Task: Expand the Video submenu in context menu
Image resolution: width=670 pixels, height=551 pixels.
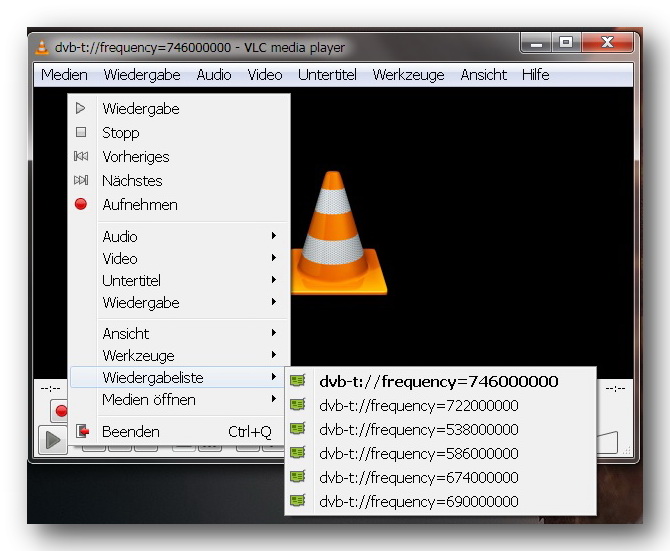Action: pyautogui.click(x=179, y=258)
